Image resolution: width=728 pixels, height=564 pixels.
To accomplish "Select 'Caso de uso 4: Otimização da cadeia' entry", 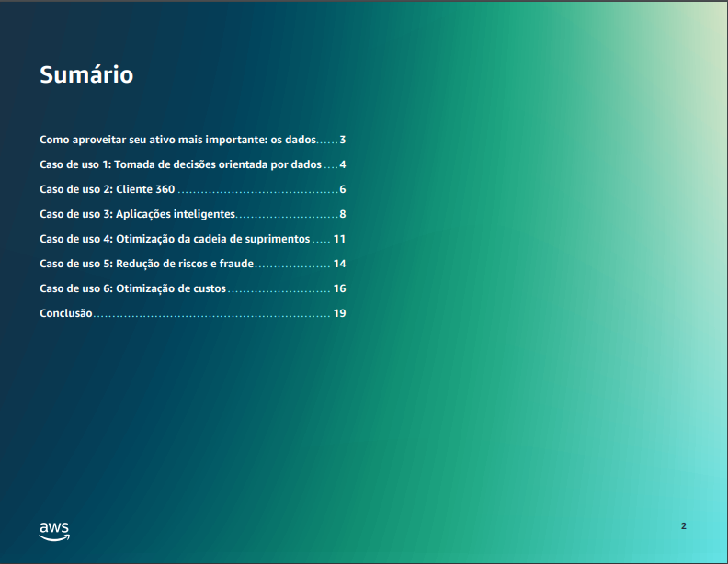I will (175, 239).
